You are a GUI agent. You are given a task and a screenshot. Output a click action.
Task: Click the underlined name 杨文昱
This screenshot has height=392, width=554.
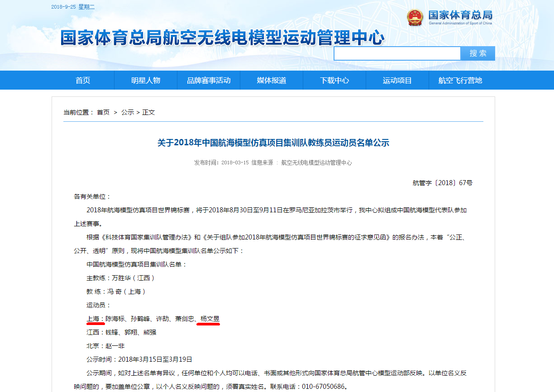[x=210, y=319]
